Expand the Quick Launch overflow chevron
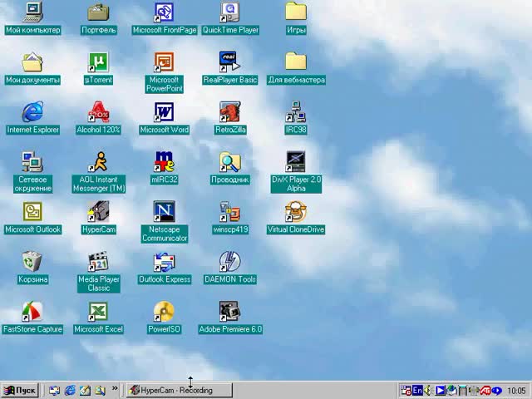 115,389
